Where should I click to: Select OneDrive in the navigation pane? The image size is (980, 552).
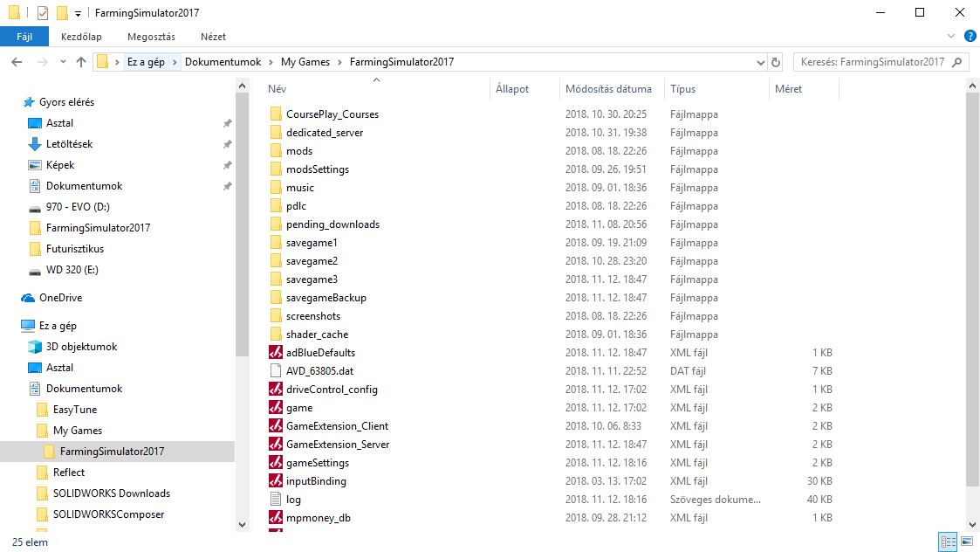[60, 298]
